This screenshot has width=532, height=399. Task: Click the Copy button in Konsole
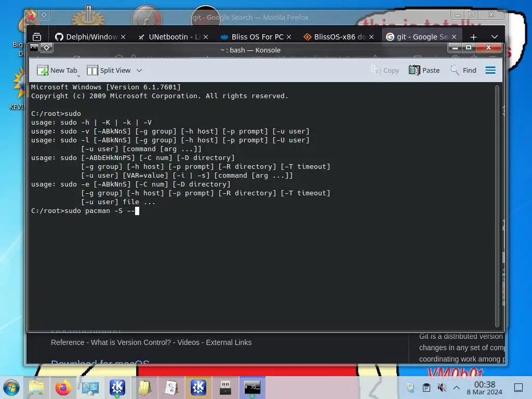[x=385, y=70]
